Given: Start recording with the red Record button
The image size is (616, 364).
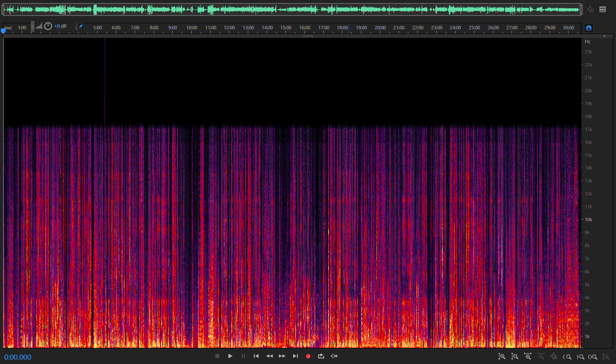Looking at the screenshot, I should pos(308,356).
